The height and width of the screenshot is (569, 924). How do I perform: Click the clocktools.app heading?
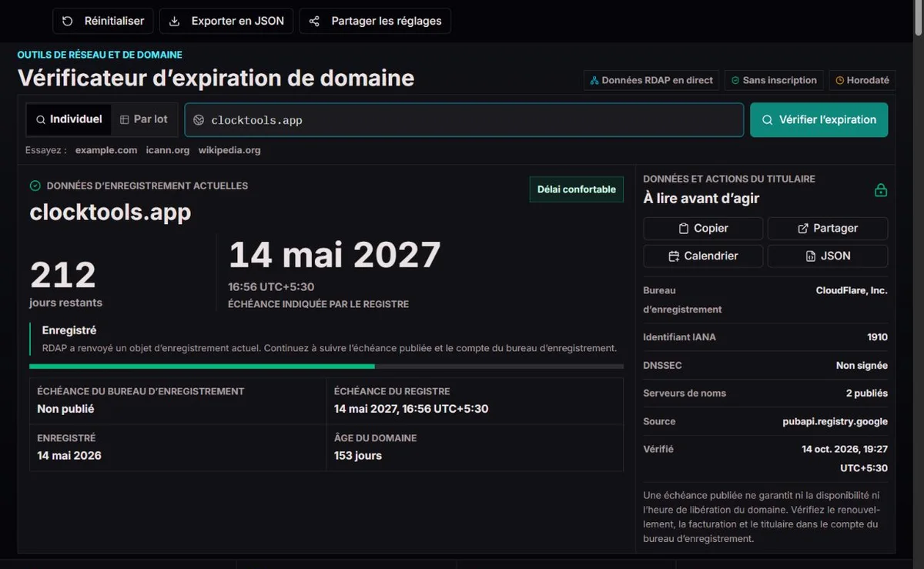point(110,212)
